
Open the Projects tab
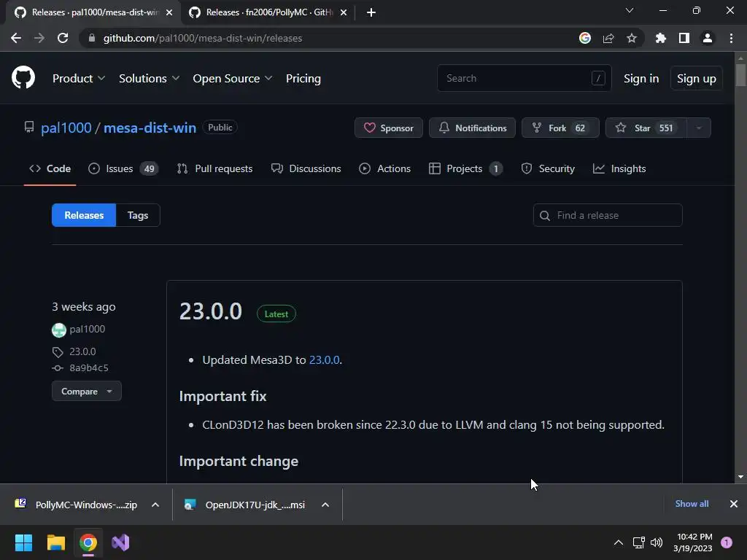tap(465, 168)
